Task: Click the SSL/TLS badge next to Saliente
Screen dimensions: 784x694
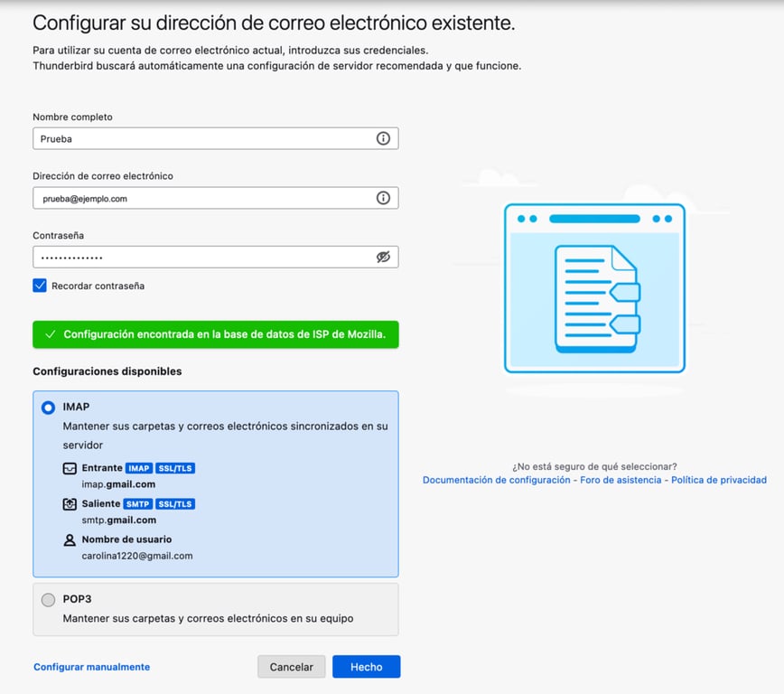Action: coord(175,504)
